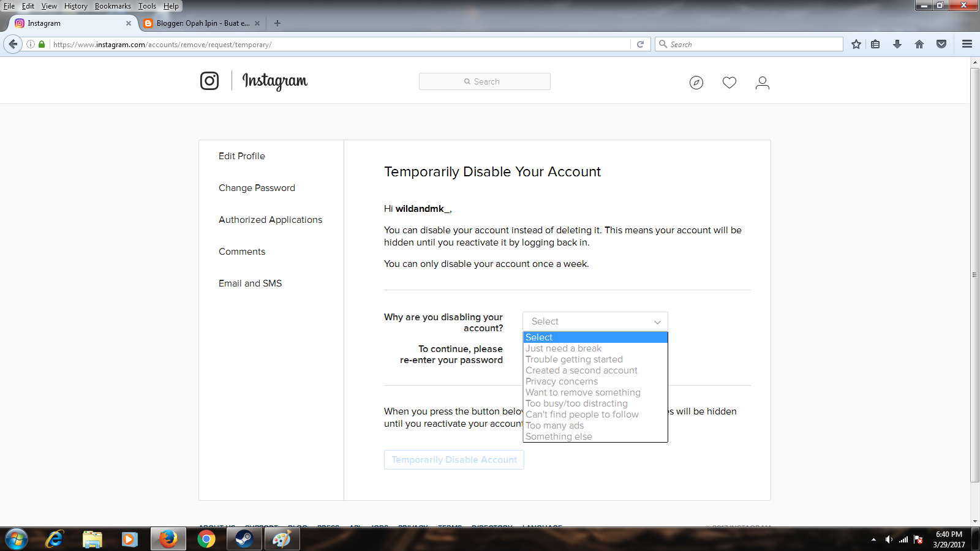Image resolution: width=980 pixels, height=551 pixels.
Task: Choose "Created a second account" option
Action: click(x=595, y=370)
